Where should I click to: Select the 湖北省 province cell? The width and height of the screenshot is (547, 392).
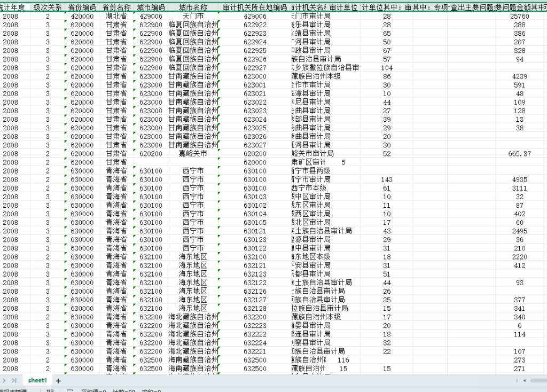click(x=116, y=17)
